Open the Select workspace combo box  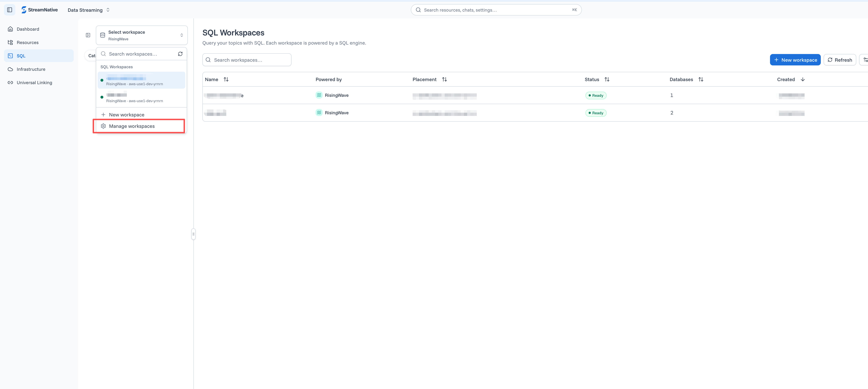[141, 35]
